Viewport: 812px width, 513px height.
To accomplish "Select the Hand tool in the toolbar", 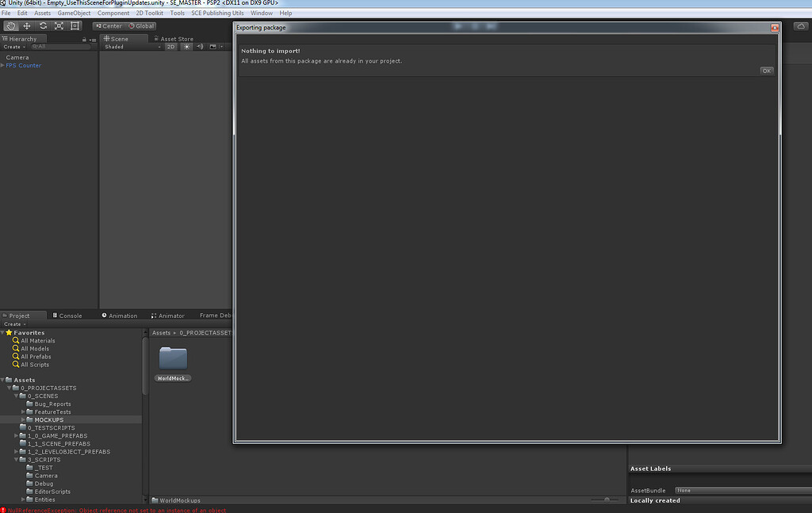I will pos(10,25).
